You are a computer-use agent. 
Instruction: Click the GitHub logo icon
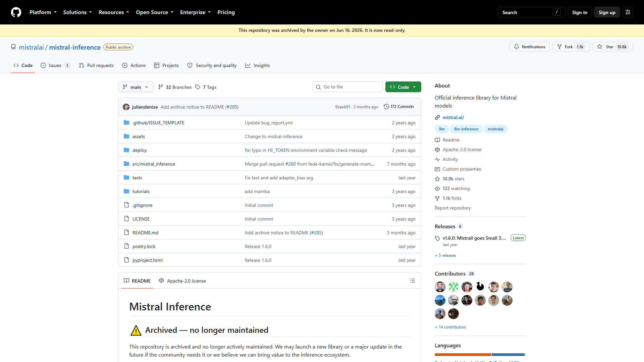pos(16,12)
